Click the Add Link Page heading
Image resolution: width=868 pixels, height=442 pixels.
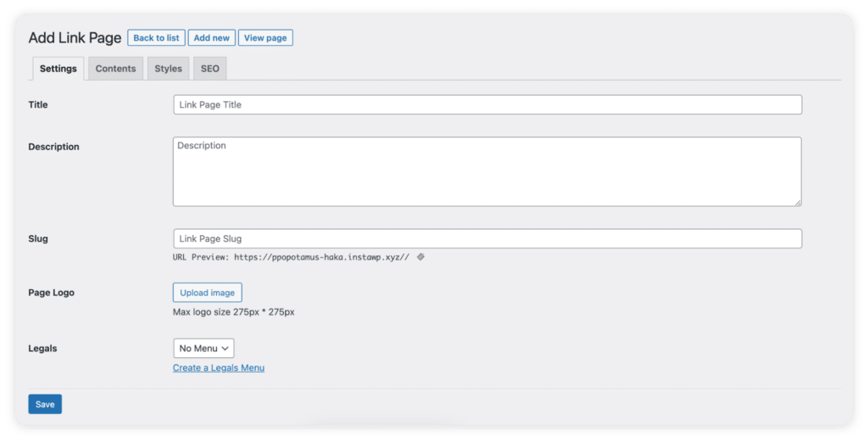75,37
